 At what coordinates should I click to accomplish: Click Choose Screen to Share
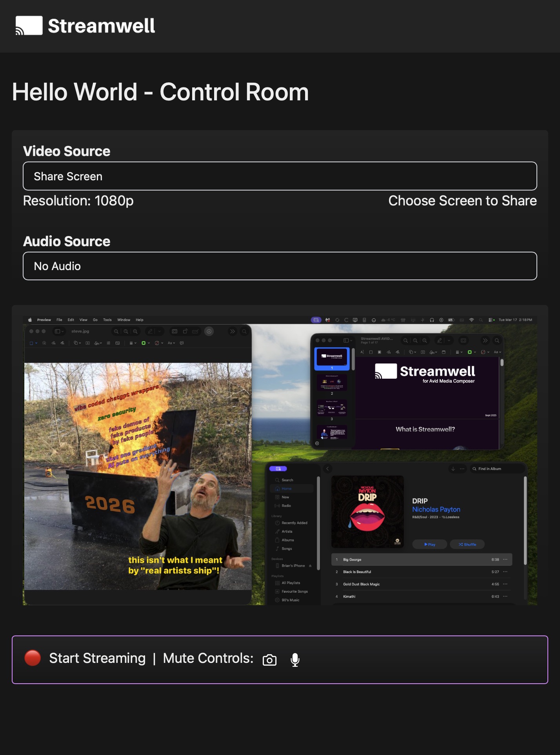tap(462, 201)
